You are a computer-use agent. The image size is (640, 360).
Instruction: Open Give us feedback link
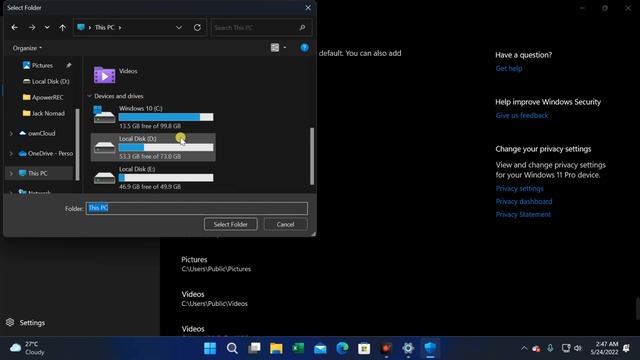click(522, 115)
